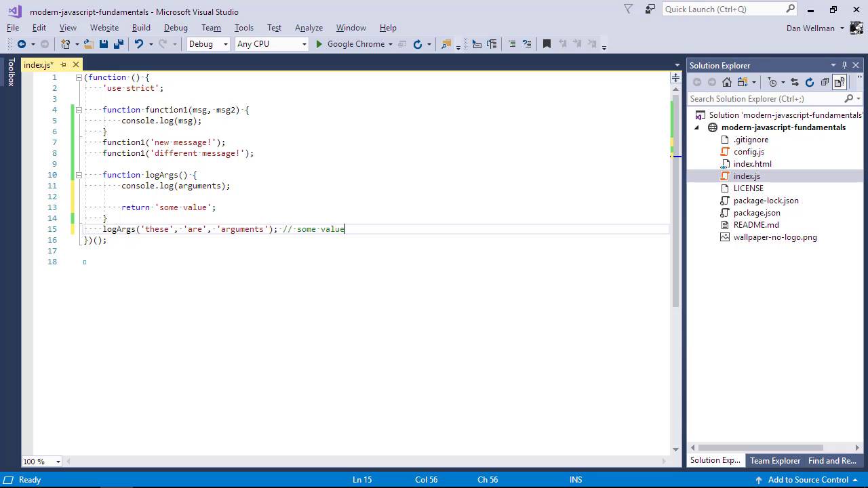
Task: Click the Refresh browser icon in toolbar
Action: pos(418,44)
